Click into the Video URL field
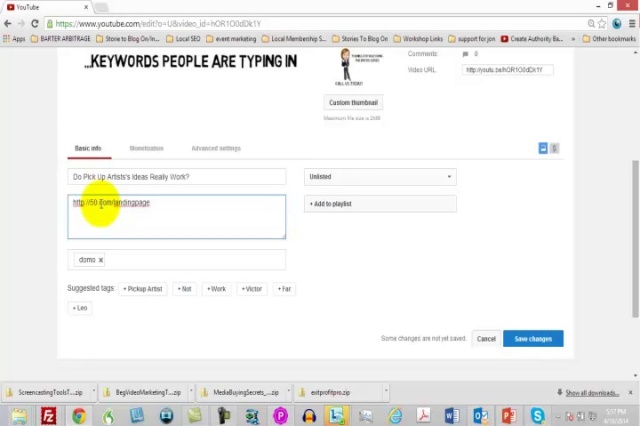Screen dimensions: 640x426 [x=507, y=70]
